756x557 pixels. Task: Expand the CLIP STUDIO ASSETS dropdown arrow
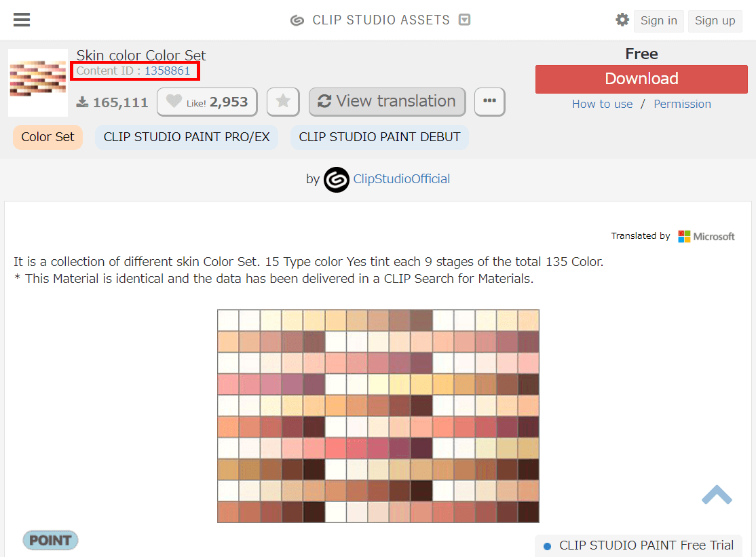pyautogui.click(x=464, y=20)
